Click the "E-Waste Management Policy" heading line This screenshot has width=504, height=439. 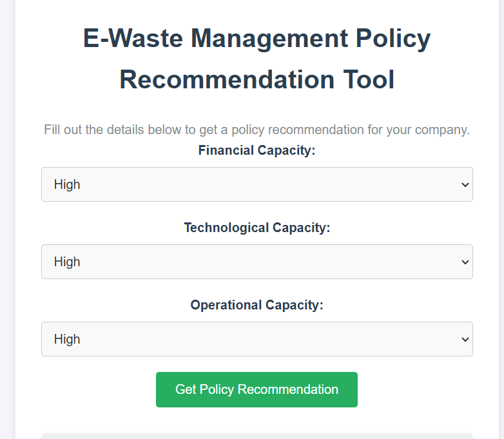coord(257,39)
